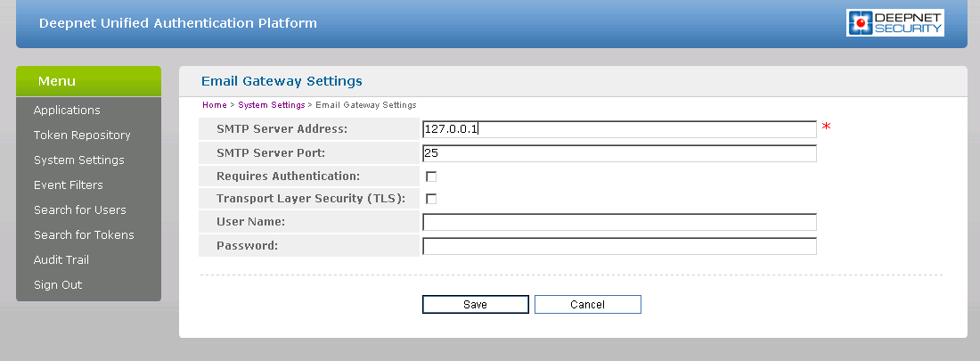Click the green Menu header
Image resolution: width=980 pixels, height=361 pixels.
(x=88, y=81)
